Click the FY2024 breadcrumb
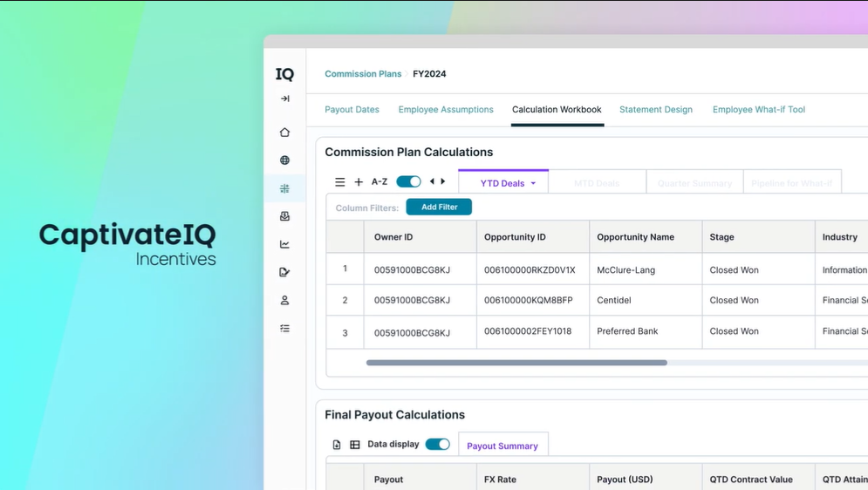 [x=429, y=73]
